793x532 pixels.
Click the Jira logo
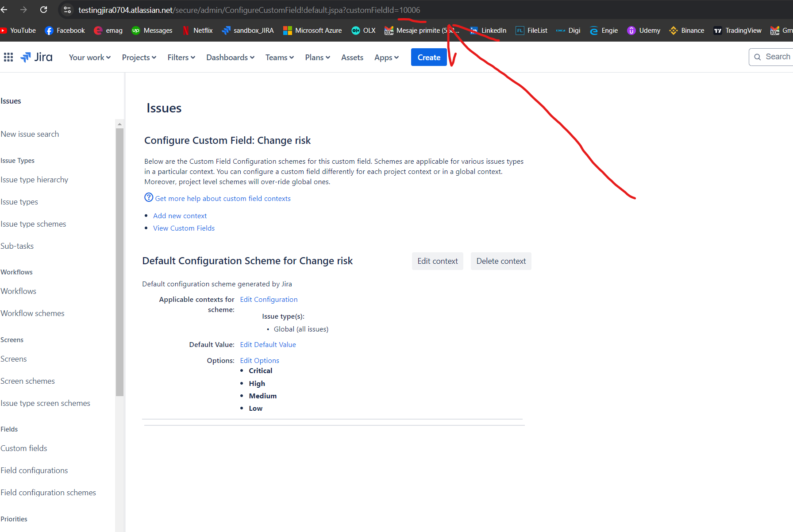37,57
